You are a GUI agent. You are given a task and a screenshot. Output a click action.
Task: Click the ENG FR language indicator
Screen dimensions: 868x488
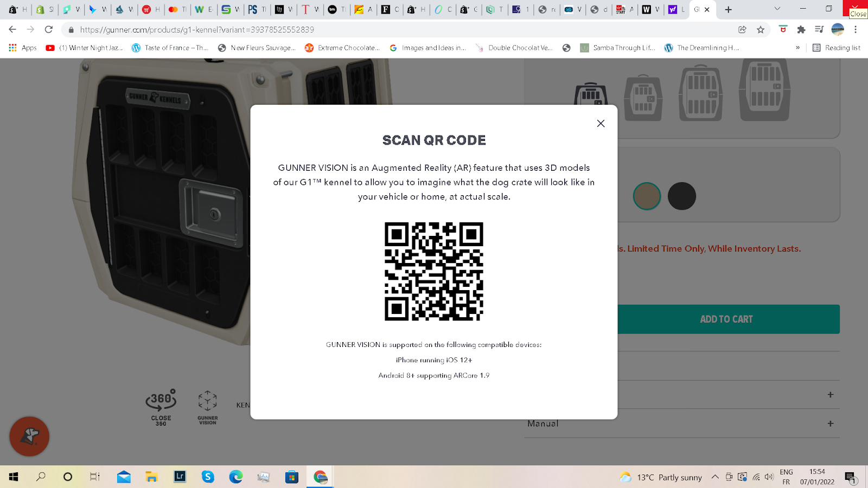point(786,477)
